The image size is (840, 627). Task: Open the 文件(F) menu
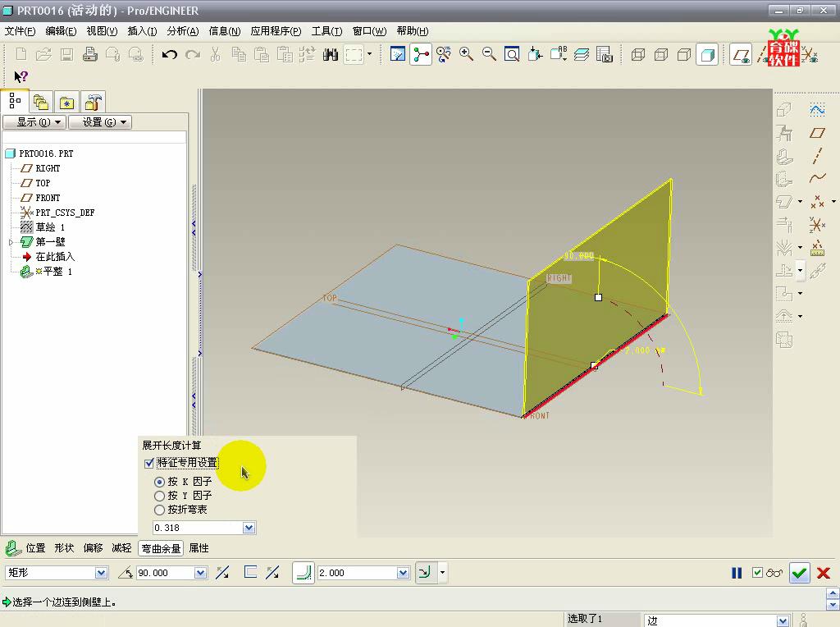pos(20,31)
